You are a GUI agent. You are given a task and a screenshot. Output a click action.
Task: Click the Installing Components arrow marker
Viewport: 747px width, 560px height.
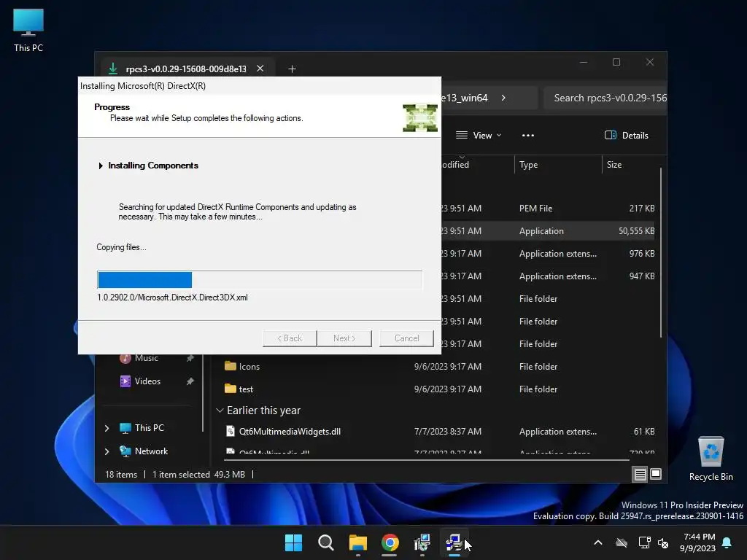click(101, 166)
